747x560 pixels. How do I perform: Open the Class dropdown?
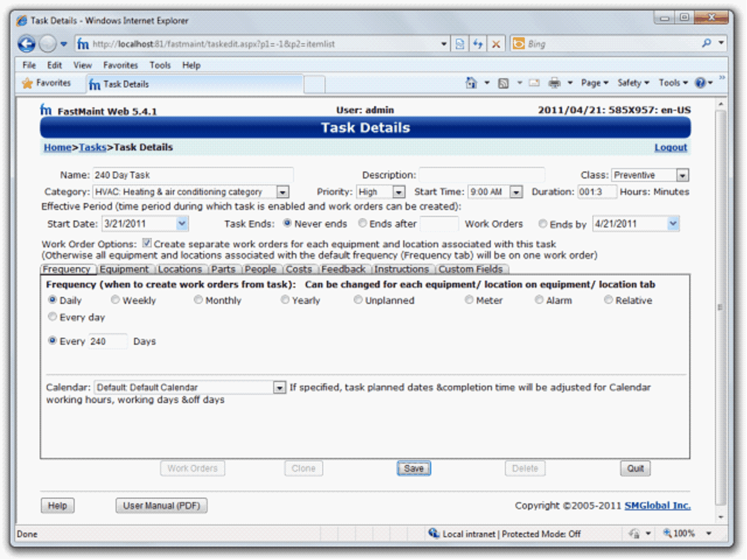(682, 175)
